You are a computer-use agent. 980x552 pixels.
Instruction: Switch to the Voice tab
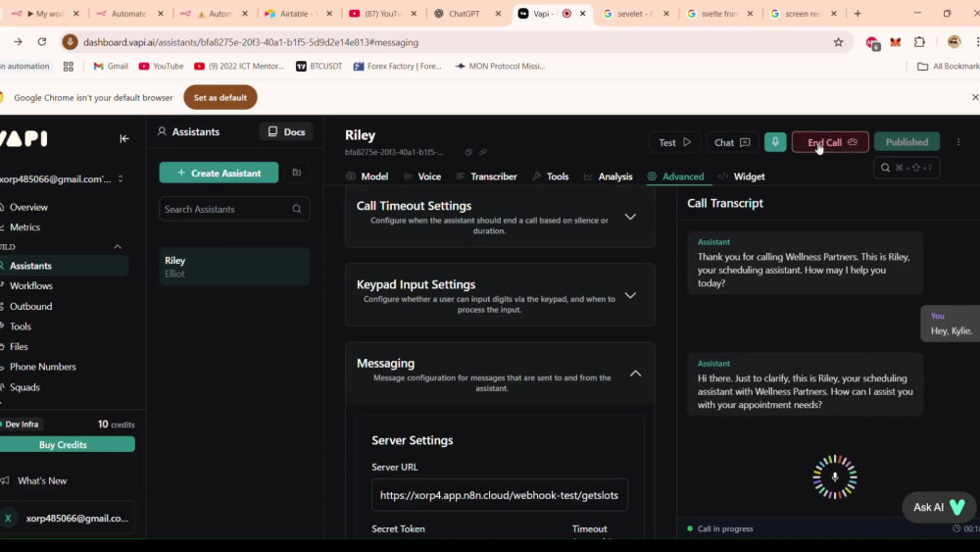[422, 176]
